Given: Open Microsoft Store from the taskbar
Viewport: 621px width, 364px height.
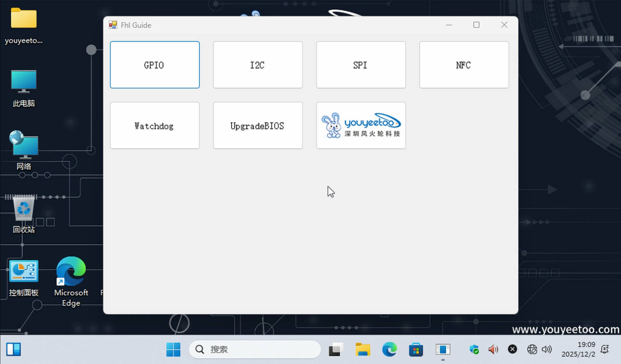Looking at the screenshot, I should click(x=416, y=350).
